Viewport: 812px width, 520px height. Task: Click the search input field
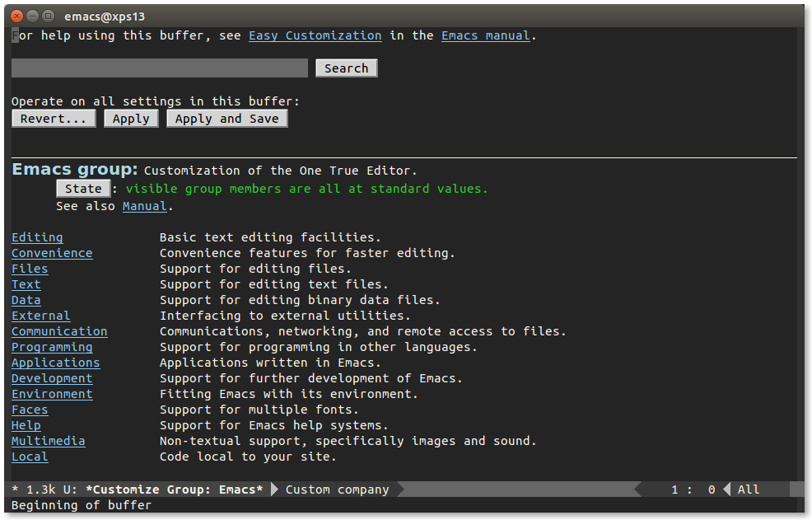(x=160, y=68)
